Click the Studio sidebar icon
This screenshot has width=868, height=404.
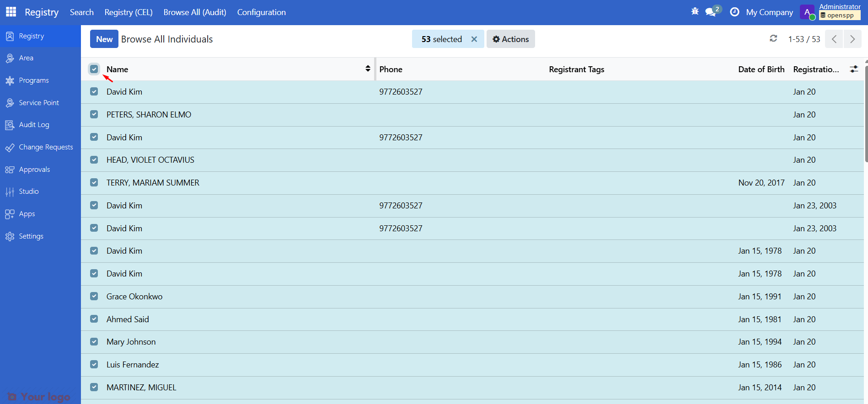10,191
